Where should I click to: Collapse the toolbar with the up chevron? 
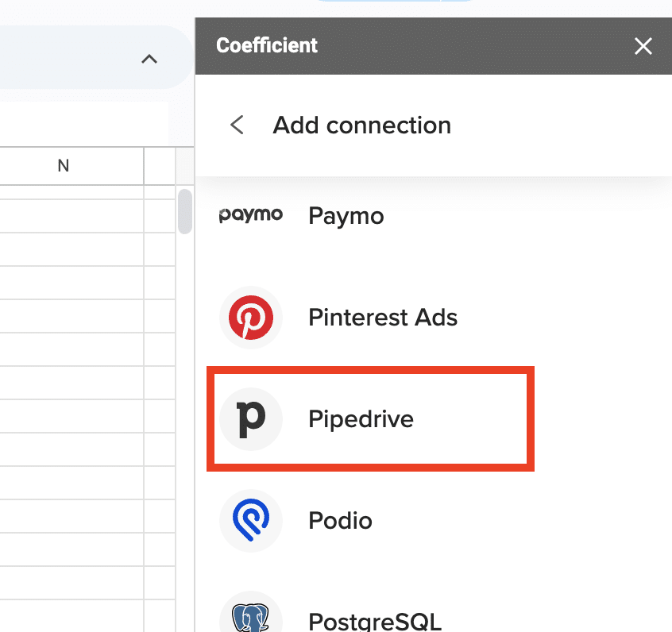pos(149,59)
